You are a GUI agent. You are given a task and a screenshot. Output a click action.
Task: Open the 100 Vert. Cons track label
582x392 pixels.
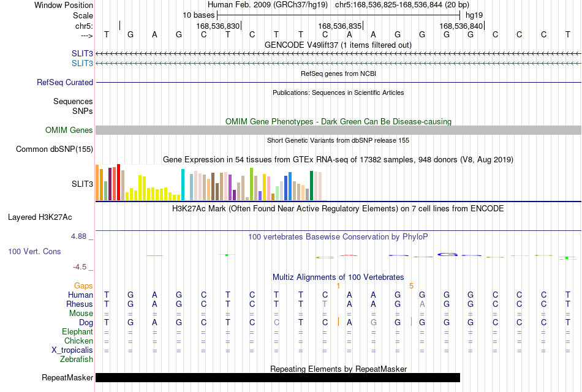34,251
